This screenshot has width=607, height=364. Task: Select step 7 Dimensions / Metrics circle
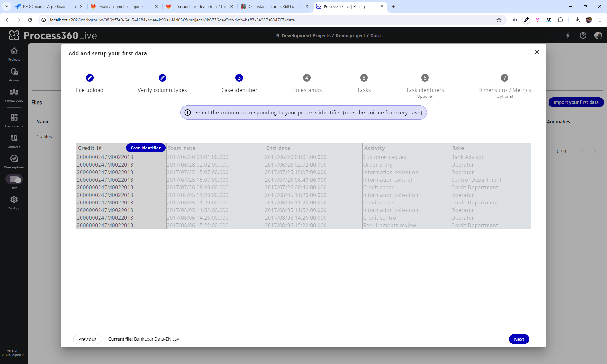pyautogui.click(x=505, y=78)
